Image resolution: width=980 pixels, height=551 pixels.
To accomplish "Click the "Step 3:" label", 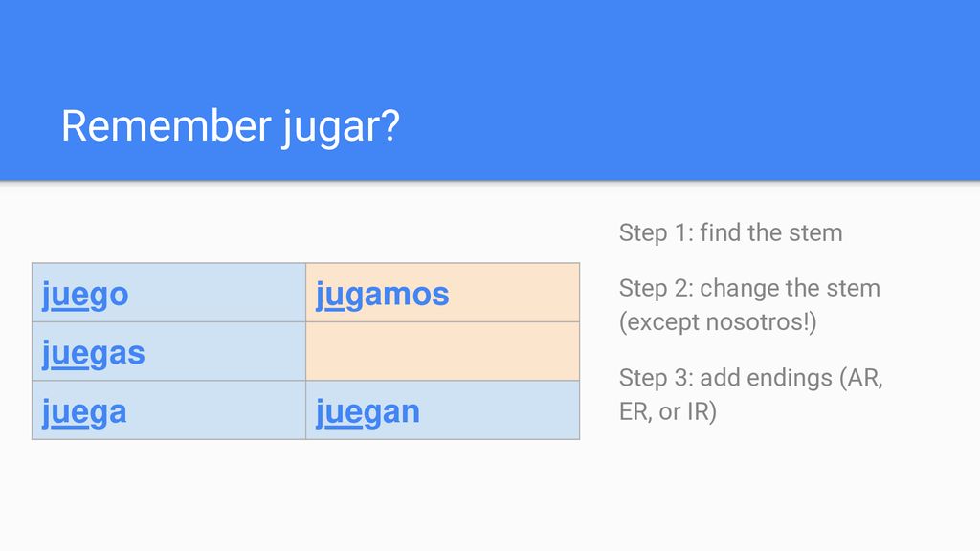I will (657, 378).
